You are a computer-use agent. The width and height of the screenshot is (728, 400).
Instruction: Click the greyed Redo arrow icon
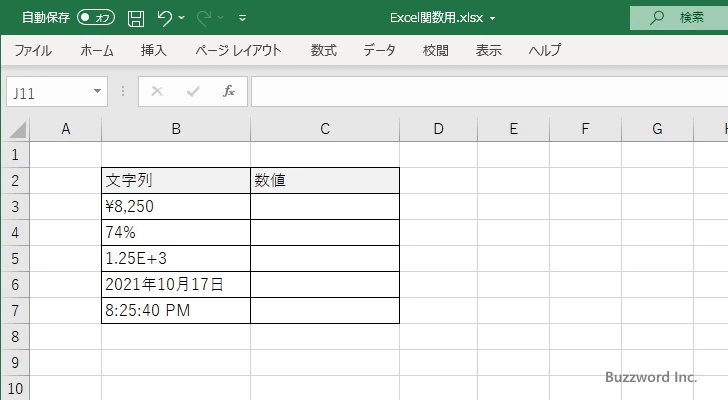point(203,18)
